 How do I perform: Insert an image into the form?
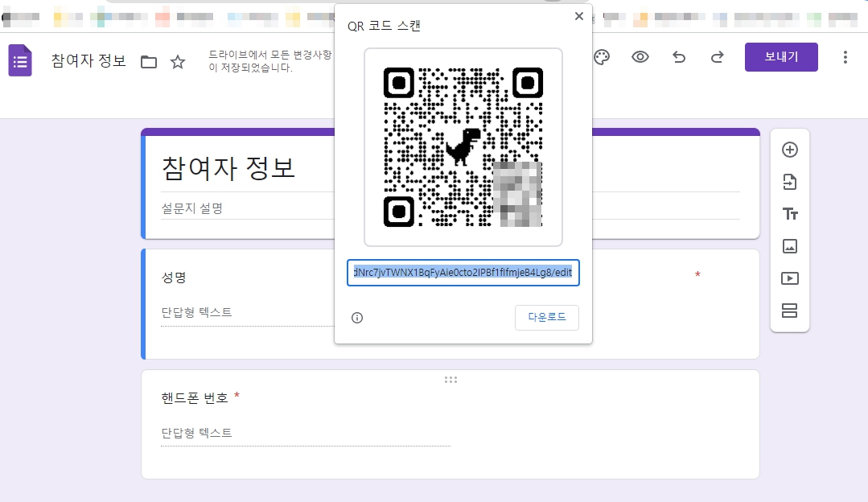click(789, 246)
